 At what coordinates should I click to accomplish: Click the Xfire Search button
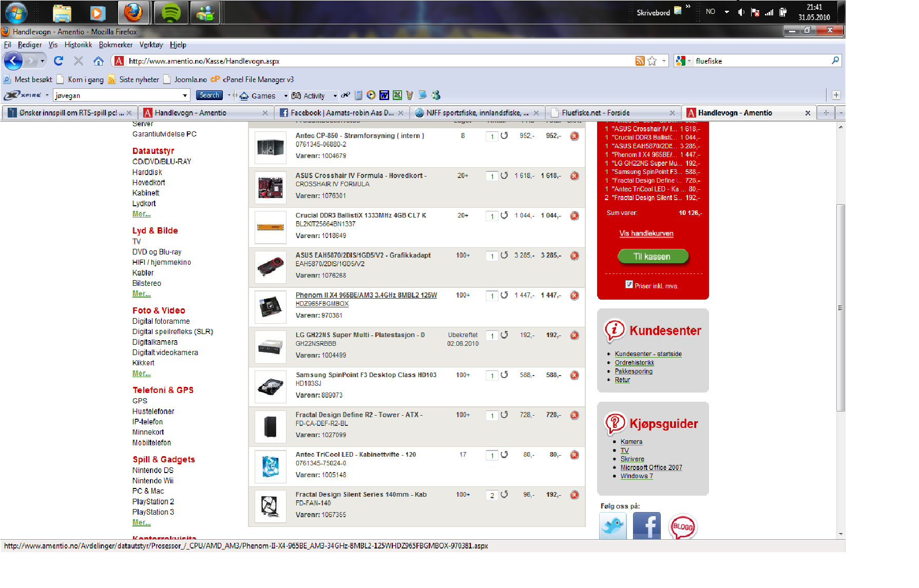(x=209, y=95)
